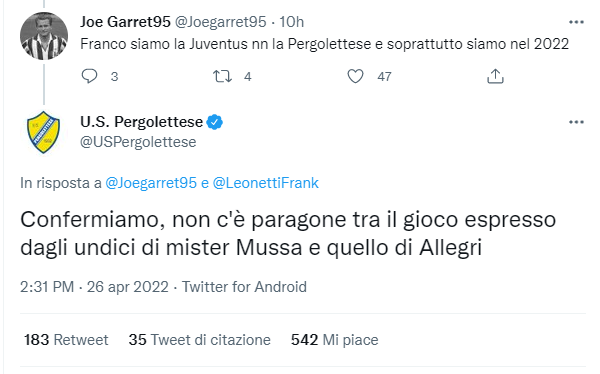Click the 2:31 PM · 26 apr 2022 timestamp
The image size is (600, 374).
94,287
